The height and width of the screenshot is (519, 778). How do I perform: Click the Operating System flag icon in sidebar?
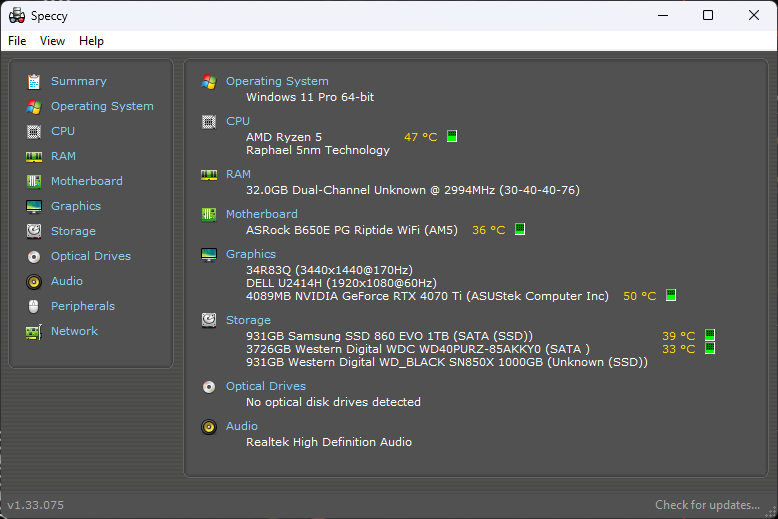tap(34, 106)
